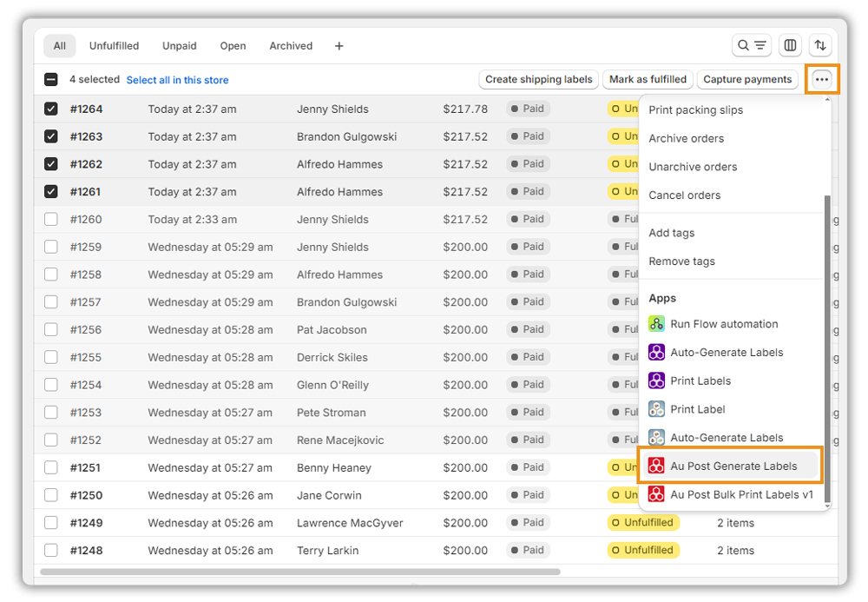Switch to the Open tab
Viewport: 868px width, 602px height.
point(233,46)
